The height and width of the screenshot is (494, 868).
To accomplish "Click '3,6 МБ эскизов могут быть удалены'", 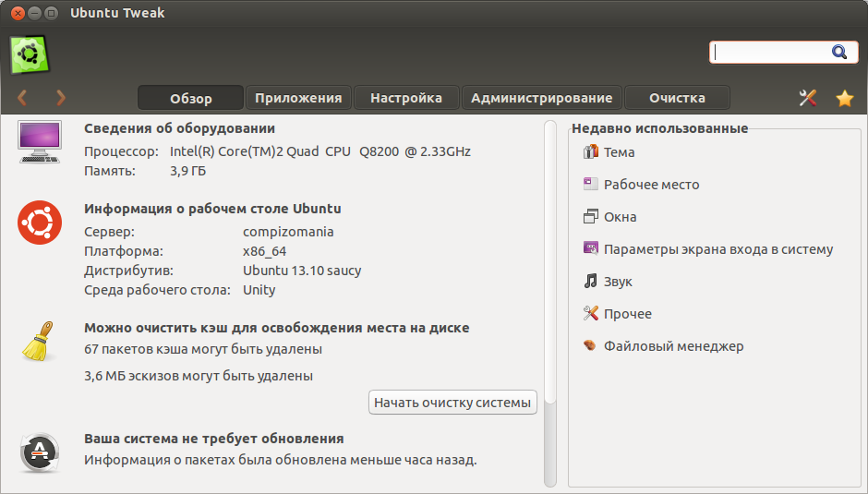I will pyautogui.click(x=199, y=376).
